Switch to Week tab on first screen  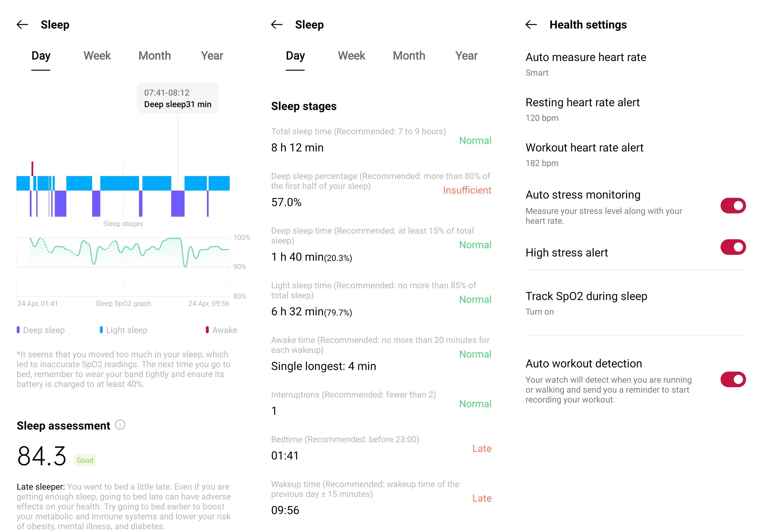click(x=97, y=56)
